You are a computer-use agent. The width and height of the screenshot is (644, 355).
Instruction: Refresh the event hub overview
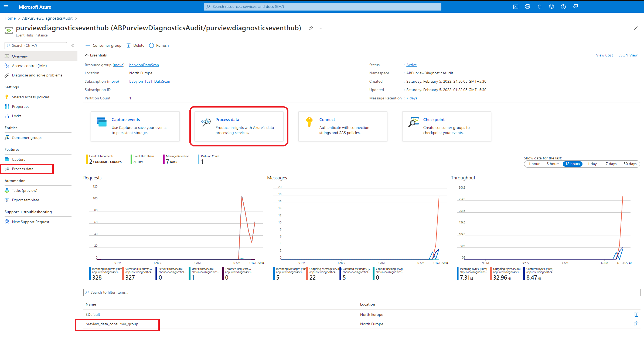click(159, 45)
